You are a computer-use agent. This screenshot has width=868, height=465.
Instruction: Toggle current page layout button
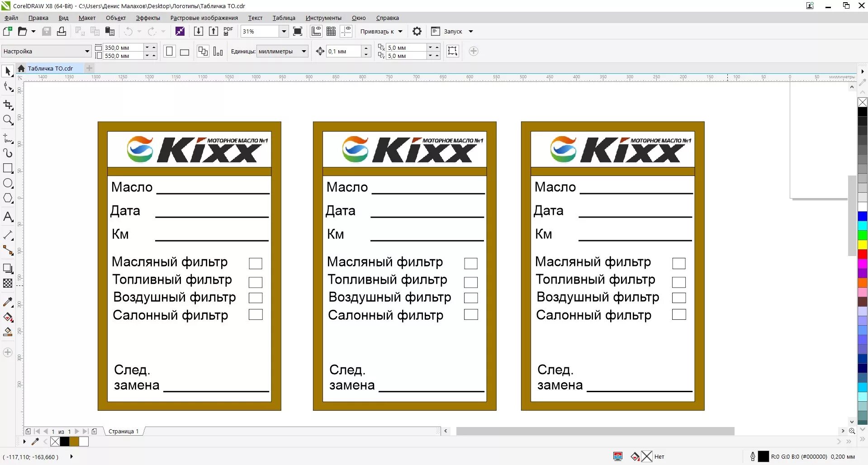click(x=218, y=51)
